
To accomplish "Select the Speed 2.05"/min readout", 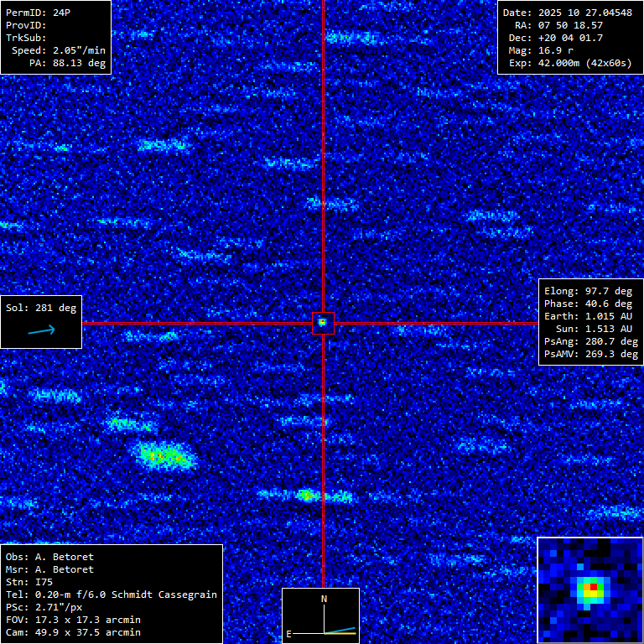I will (58, 50).
